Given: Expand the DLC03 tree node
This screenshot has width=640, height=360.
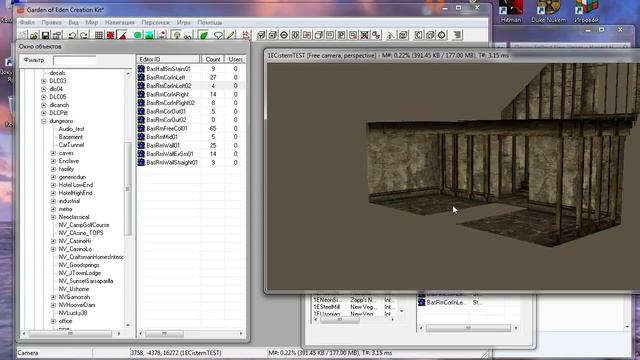Looking at the screenshot, I should 44,81.
